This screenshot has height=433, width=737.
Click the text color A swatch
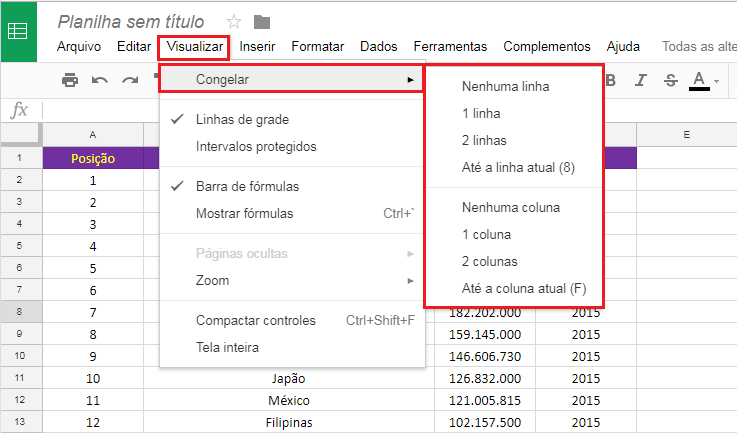[x=699, y=80]
